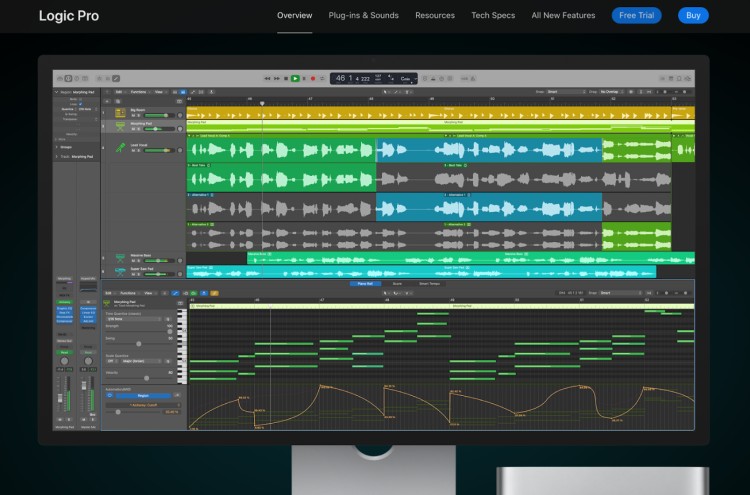Image resolution: width=750 pixels, height=495 pixels.
Task: Open the Piano Roll Edit menu
Action: coord(108,293)
